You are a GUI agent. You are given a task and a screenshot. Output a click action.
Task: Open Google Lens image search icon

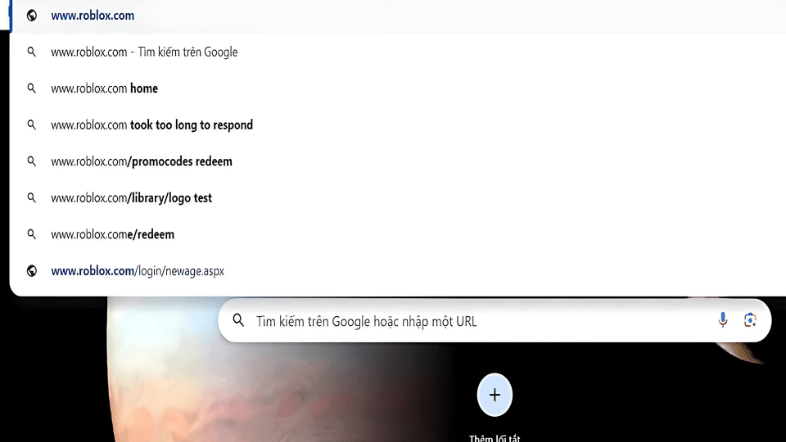coord(750,320)
